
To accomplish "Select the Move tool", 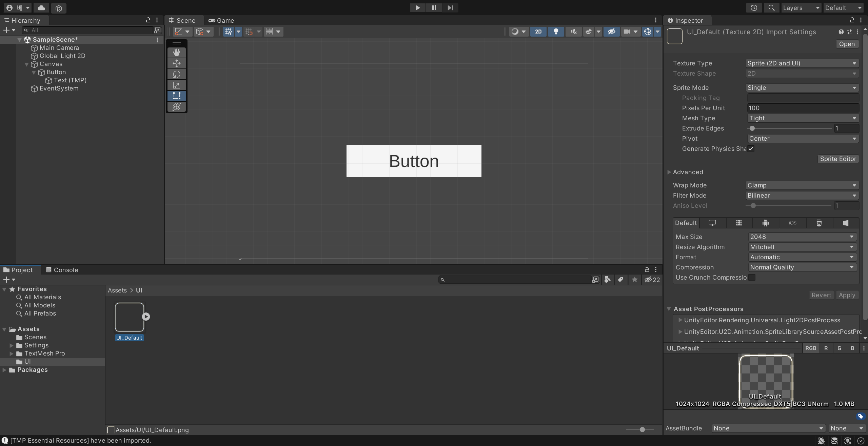I will [176, 63].
